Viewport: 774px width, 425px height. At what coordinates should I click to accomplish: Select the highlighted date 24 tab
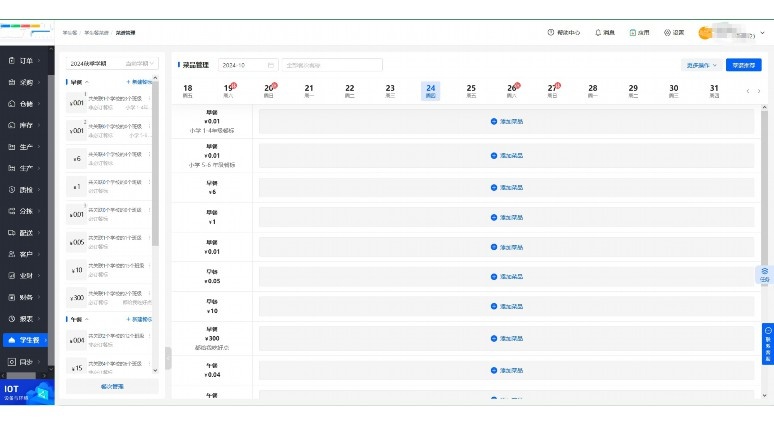click(x=430, y=91)
